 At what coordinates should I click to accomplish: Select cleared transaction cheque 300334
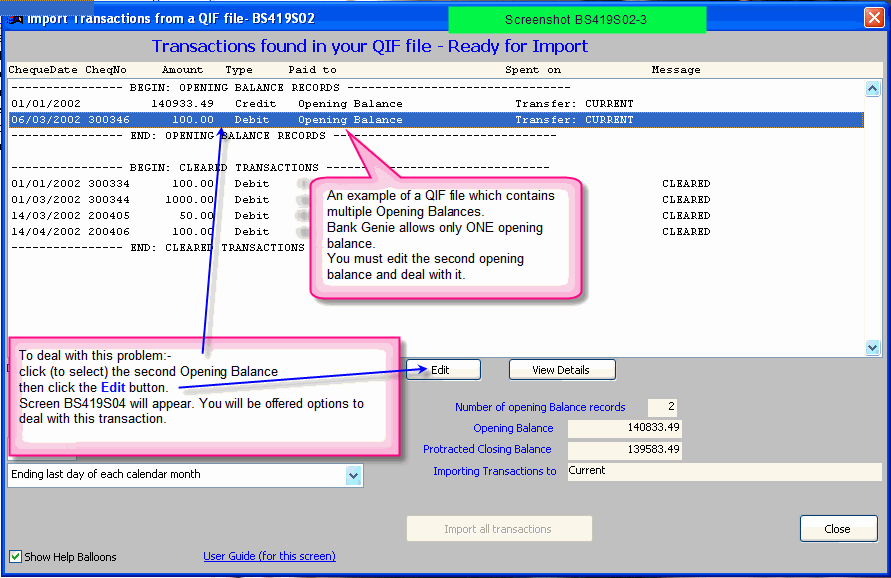(436, 184)
